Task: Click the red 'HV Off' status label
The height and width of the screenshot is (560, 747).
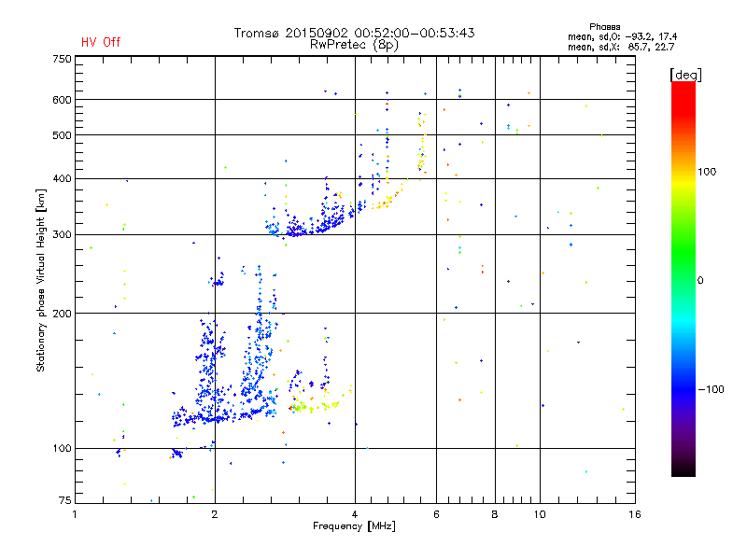Action: pyautogui.click(x=101, y=42)
